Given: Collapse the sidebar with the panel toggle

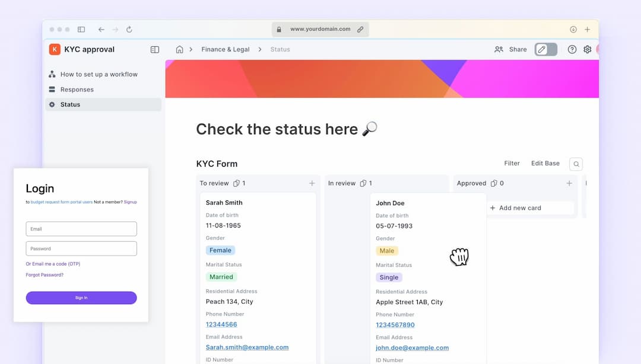Looking at the screenshot, I should coord(154,49).
